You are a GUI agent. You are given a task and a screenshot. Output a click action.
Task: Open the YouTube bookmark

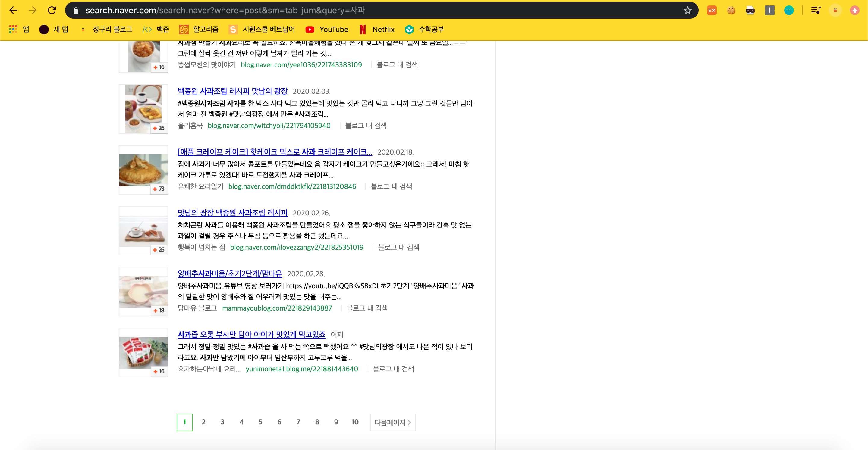point(326,29)
